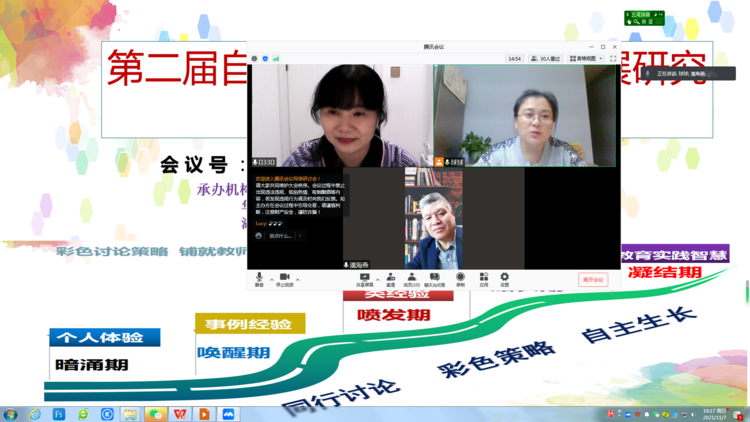
Task: Click the red leave meeting button
Action: click(593, 280)
